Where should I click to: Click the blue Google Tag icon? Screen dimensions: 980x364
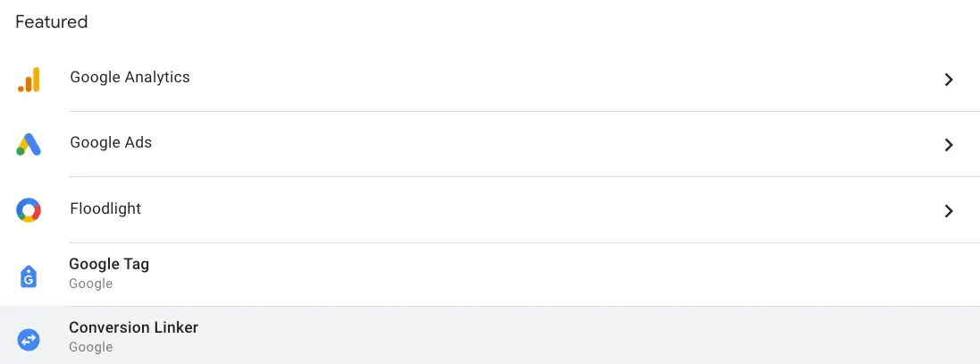click(x=29, y=275)
